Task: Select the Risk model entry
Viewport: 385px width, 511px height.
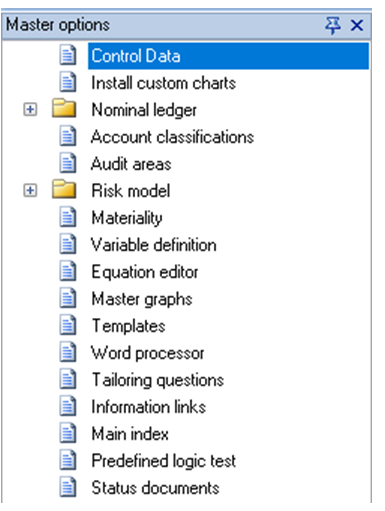Action: click(x=131, y=191)
